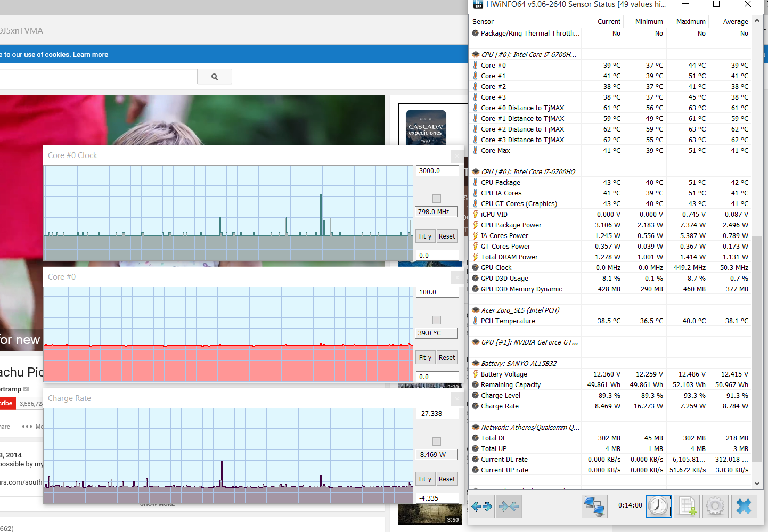
Task: Click the -27.338 field in Charge Rate graph
Action: click(x=437, y=414)
